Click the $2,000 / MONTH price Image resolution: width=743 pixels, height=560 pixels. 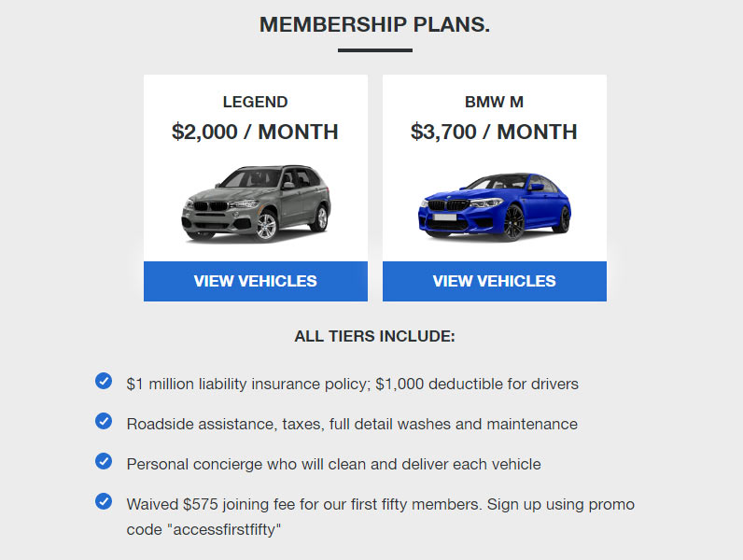tap(255, 132)
